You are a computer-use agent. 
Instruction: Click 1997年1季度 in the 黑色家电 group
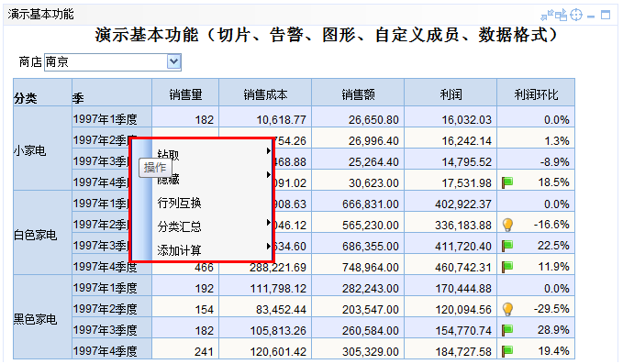106,288
